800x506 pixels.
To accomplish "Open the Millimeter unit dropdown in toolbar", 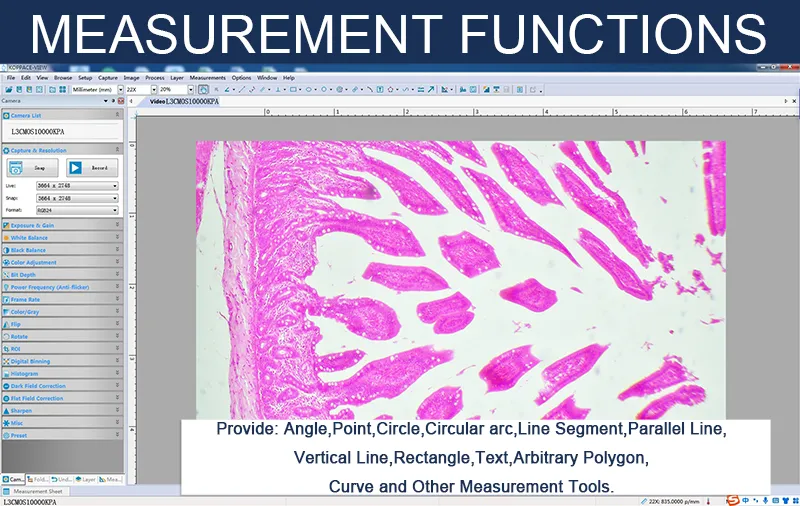I will click(x=94, y=89).
